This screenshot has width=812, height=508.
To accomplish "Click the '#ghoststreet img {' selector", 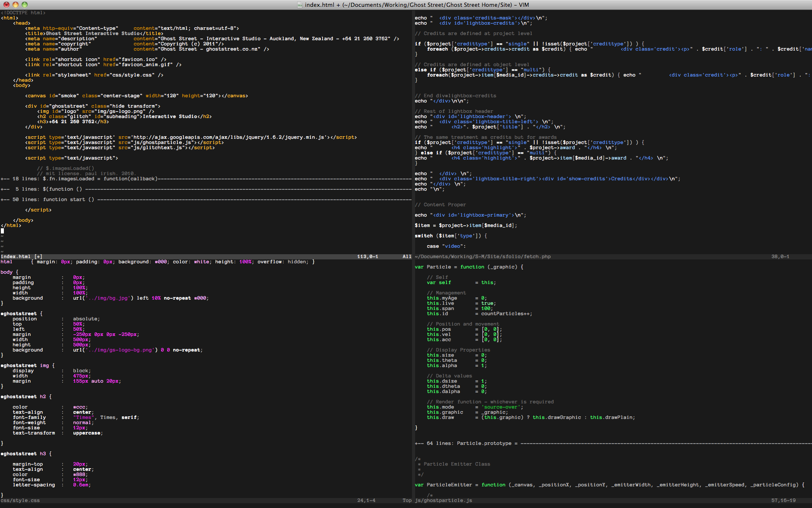I will [x=28, y=365].
